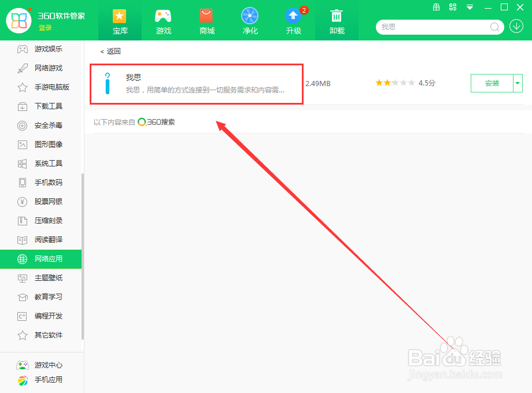Image resolution: width=532 pixels, height=393 pixels.
Task: Open the download manager arrow icon
Action: point(516,27)
